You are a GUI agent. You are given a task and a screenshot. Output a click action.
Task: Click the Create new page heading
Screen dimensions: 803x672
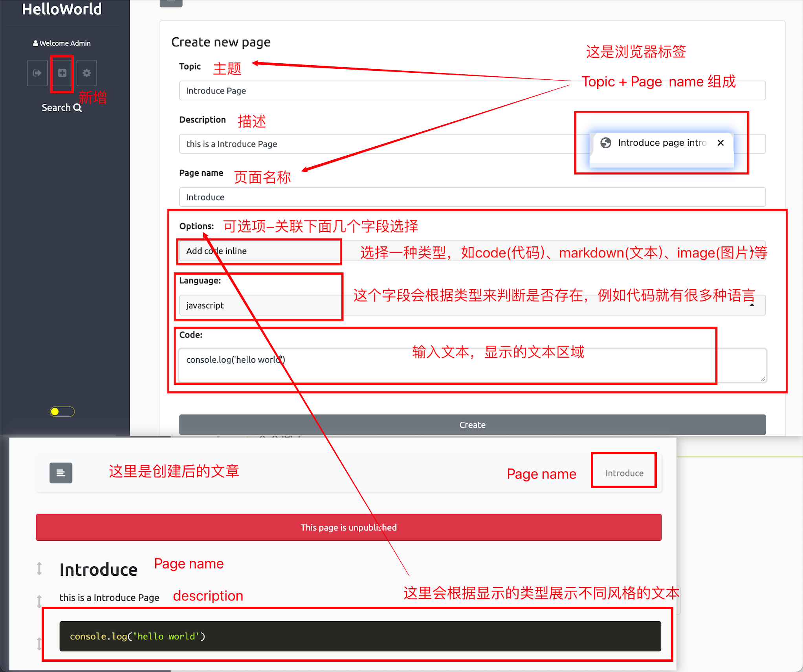pos(221,42)
